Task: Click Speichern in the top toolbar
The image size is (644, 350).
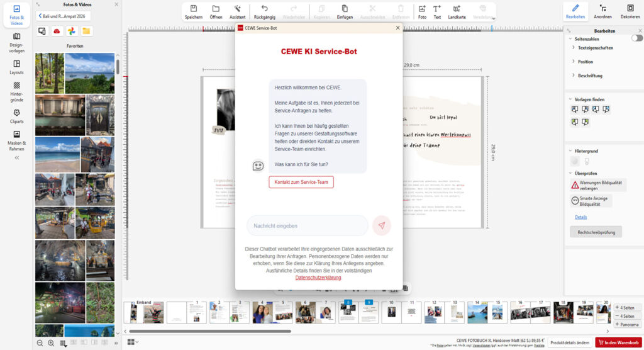Action: point(194,12)
